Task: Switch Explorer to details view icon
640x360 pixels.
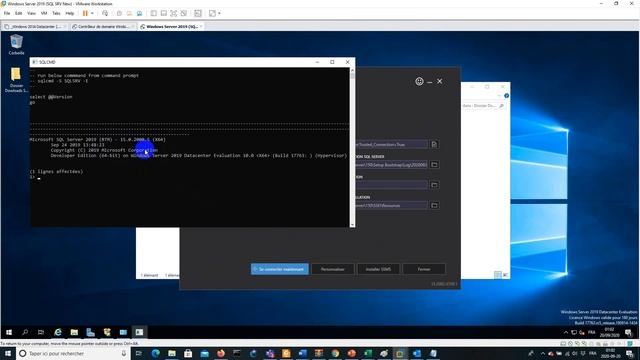Action: pyautogui.click(x=498, y=275)
